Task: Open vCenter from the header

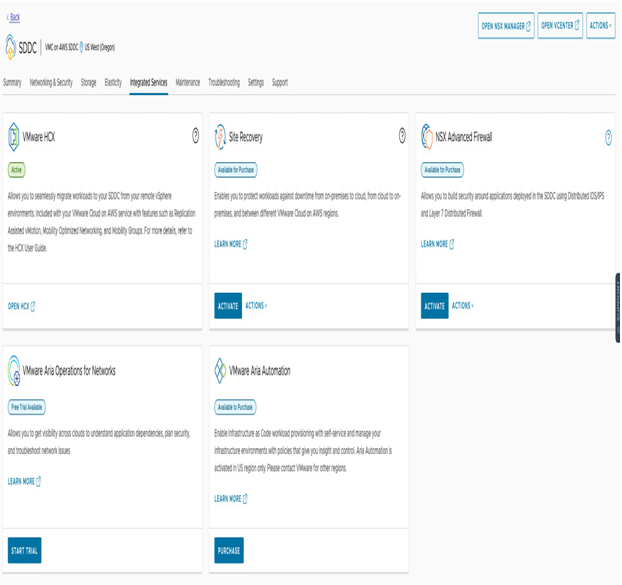Action: (560, 26)
